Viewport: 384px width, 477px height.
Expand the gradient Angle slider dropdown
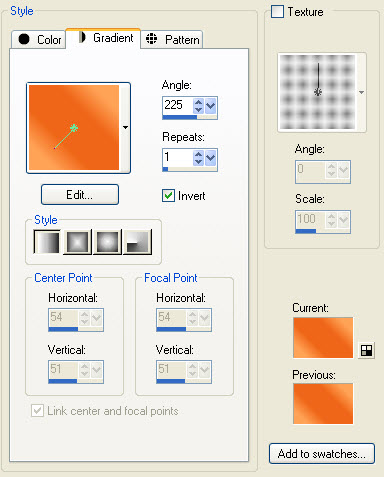(x=211, y=106)
